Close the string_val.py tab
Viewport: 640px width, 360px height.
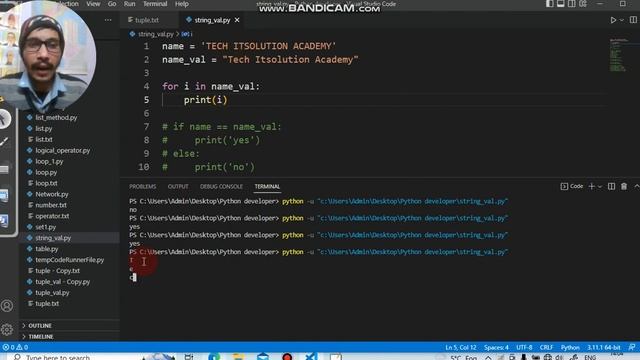click(x=237, y=20)
